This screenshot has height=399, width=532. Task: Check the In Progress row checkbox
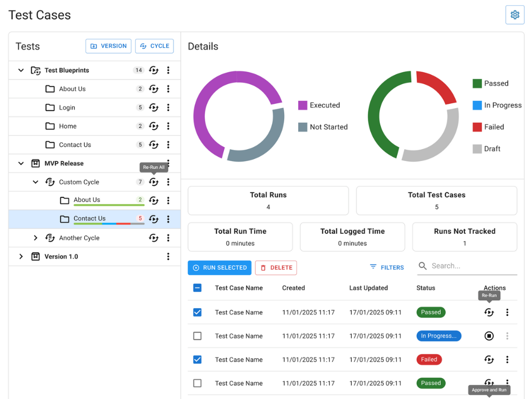[x=197, y=336]
